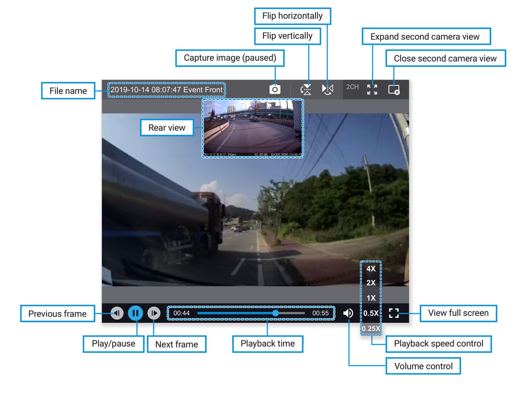Pause the video playback
This screenshot has width=532, height=394.
point(136,313)
